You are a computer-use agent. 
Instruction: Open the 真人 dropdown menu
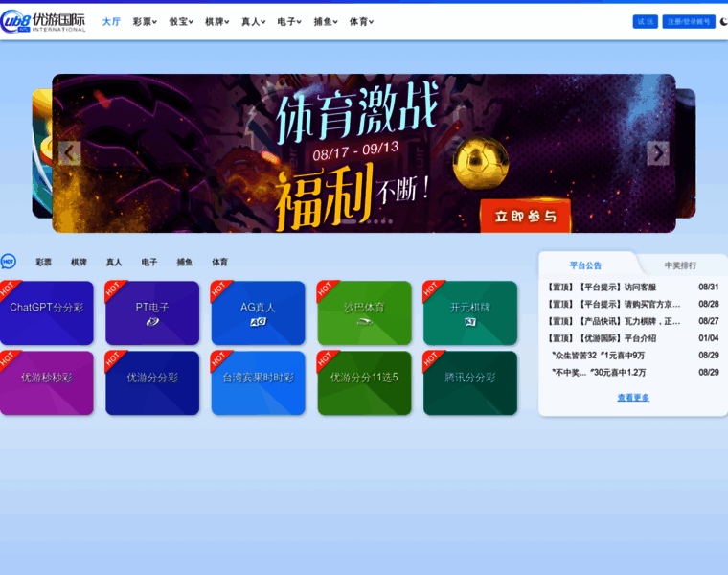pyautogui.click(x=253, y=21)
